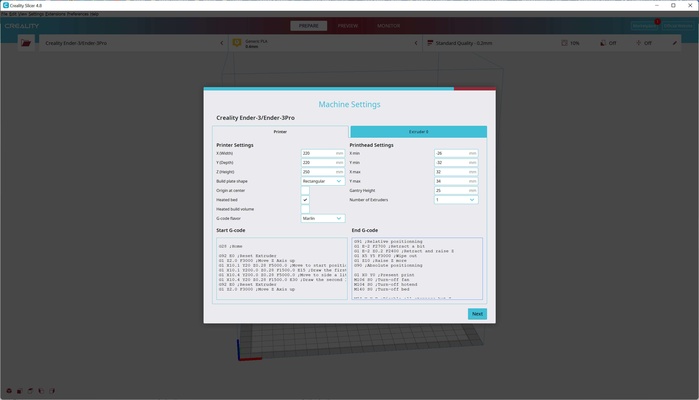Click the adhesion Off icon

point(638,43)
